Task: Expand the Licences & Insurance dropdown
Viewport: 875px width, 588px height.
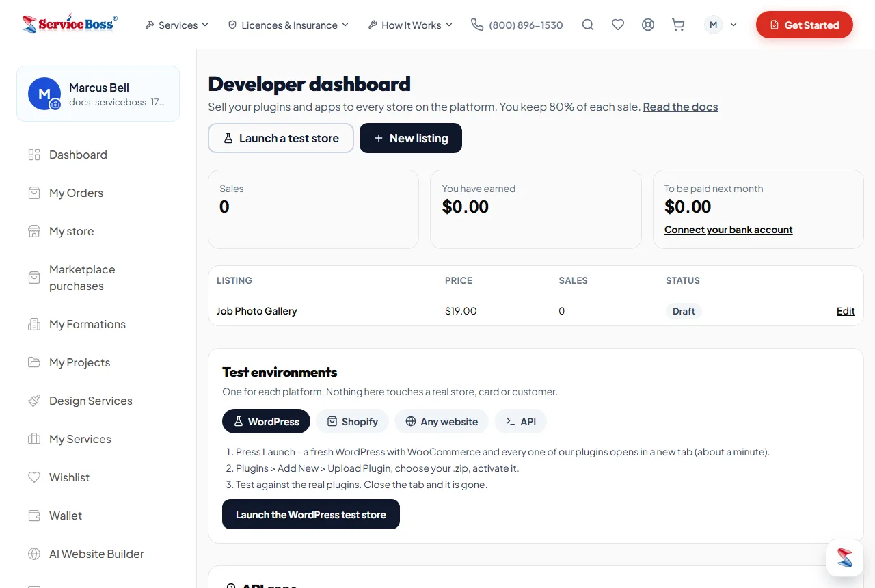Action: 288,25
